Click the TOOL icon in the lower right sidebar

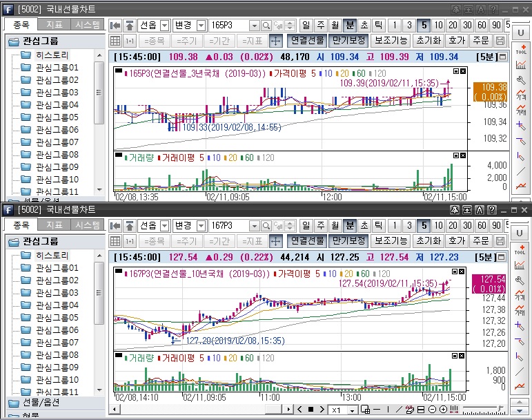click(x=521, y=249)
